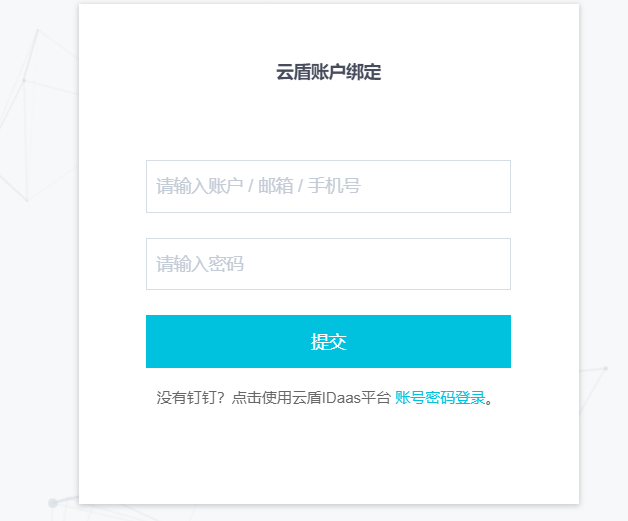Open the 账号密码登录 link
This screenshot has width=628, height=521.
pyautogui.click(x=440, y=398)
